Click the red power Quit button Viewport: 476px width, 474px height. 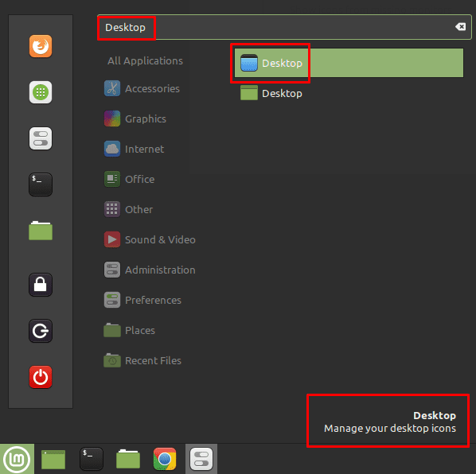(x=41, y=377)
